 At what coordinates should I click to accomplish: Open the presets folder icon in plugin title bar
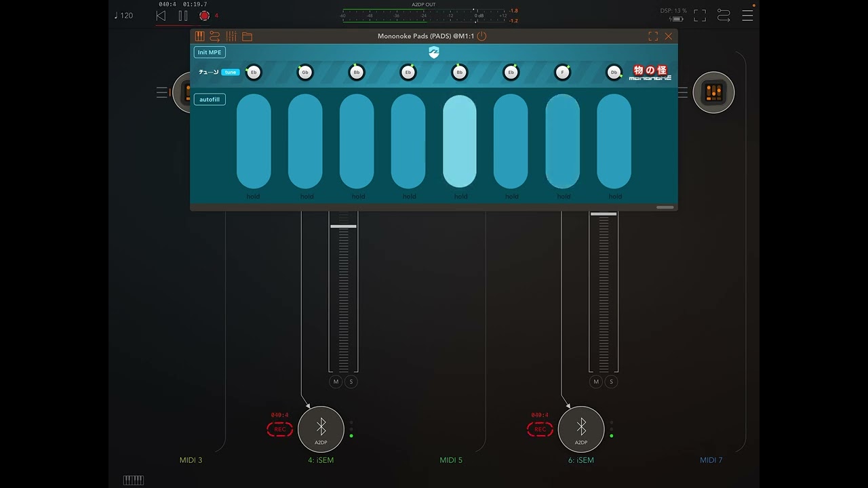247,37
